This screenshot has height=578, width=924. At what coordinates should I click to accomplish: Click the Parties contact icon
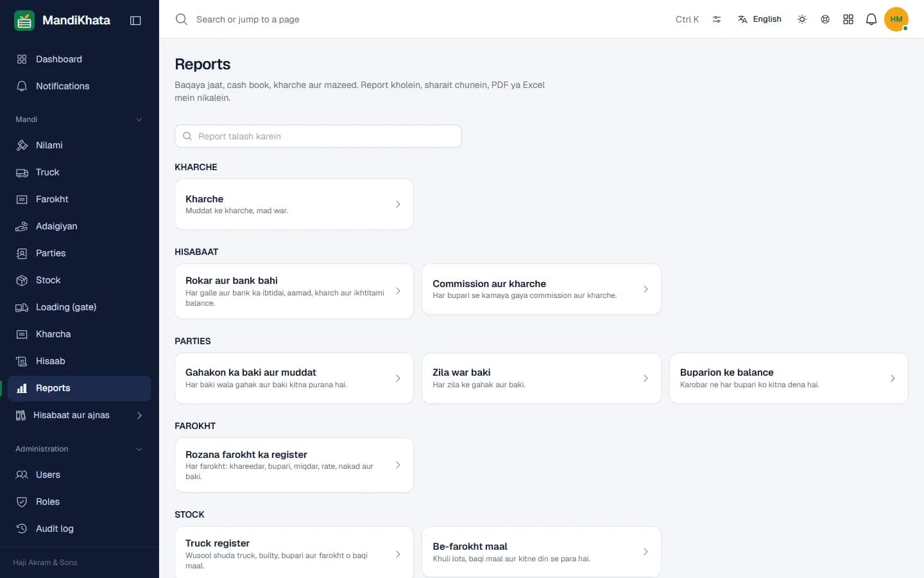(x=22, y=253)
